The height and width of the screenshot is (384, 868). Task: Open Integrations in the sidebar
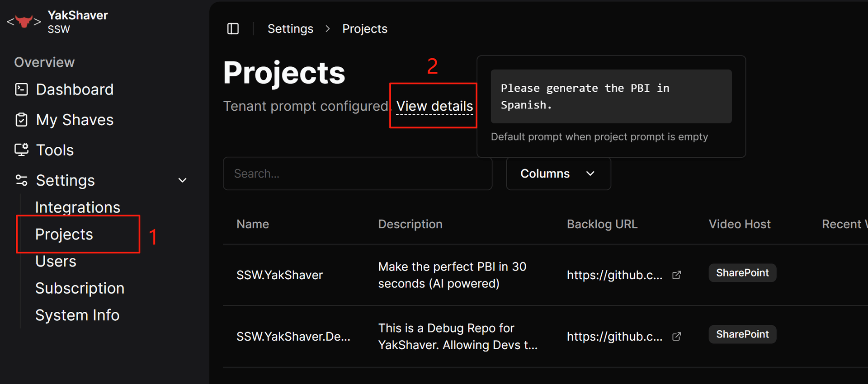78,207
